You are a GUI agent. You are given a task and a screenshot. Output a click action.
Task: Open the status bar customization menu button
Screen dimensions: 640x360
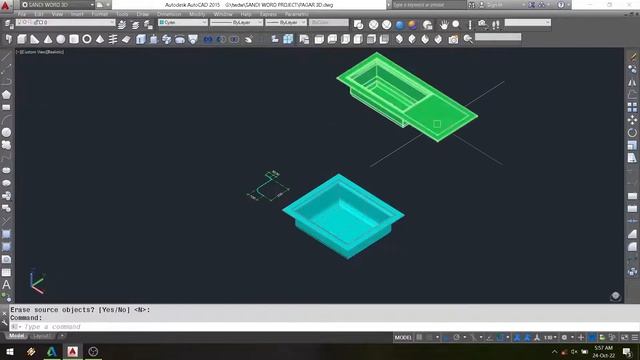(x=635, y=337)
